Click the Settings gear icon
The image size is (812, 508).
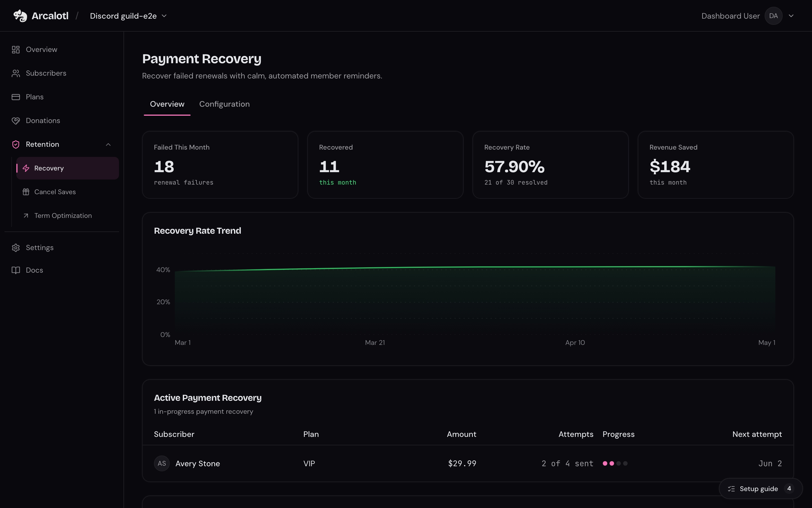[16, 248]
